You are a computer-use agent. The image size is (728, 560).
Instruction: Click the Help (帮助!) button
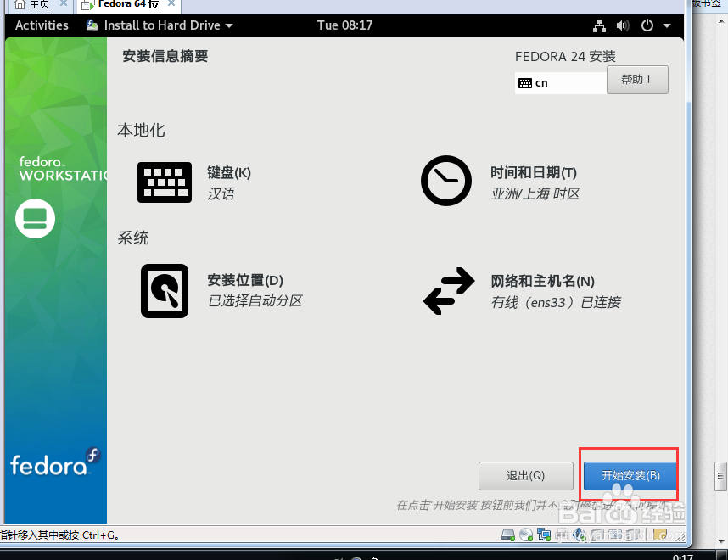pos(637,80)
